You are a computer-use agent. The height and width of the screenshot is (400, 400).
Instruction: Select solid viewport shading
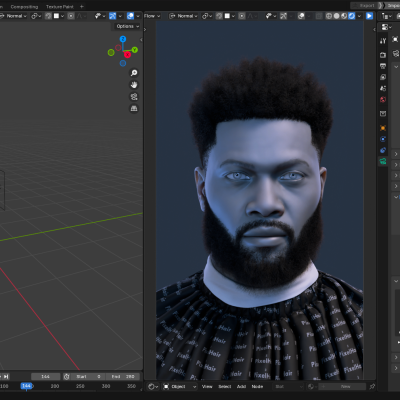coord(337,16)
